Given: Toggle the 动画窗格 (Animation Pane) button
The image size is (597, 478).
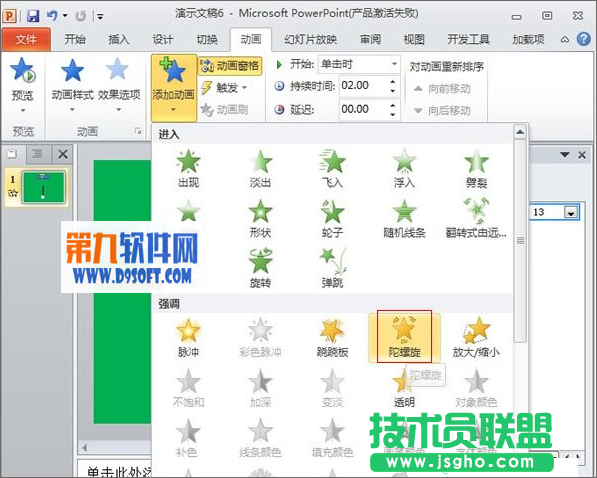Looking at the screenshot, I should click(x=230, y=66).
